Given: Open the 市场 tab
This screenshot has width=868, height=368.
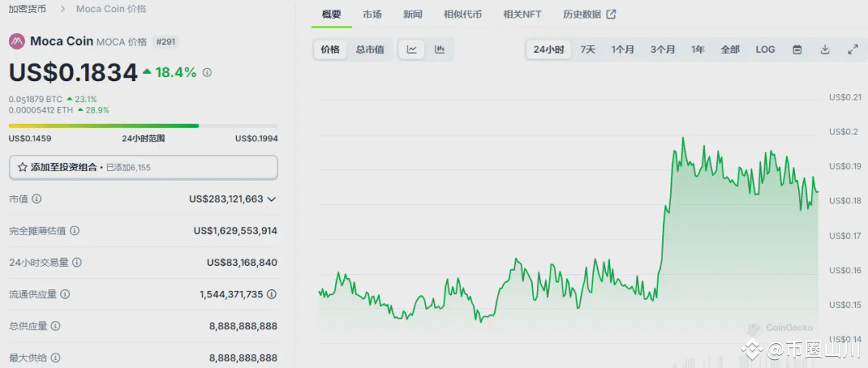Looking at the screenshot, I should pyautogui.click(x=372, y=14).
